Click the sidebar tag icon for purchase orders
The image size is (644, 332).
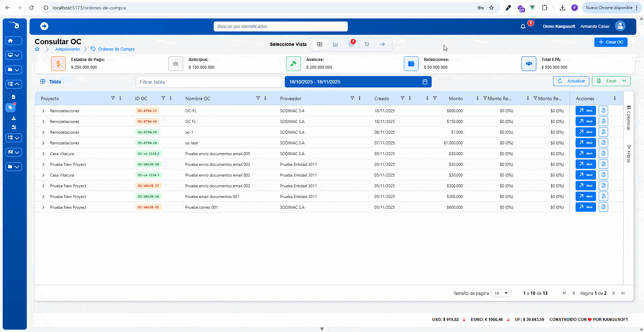10,108
